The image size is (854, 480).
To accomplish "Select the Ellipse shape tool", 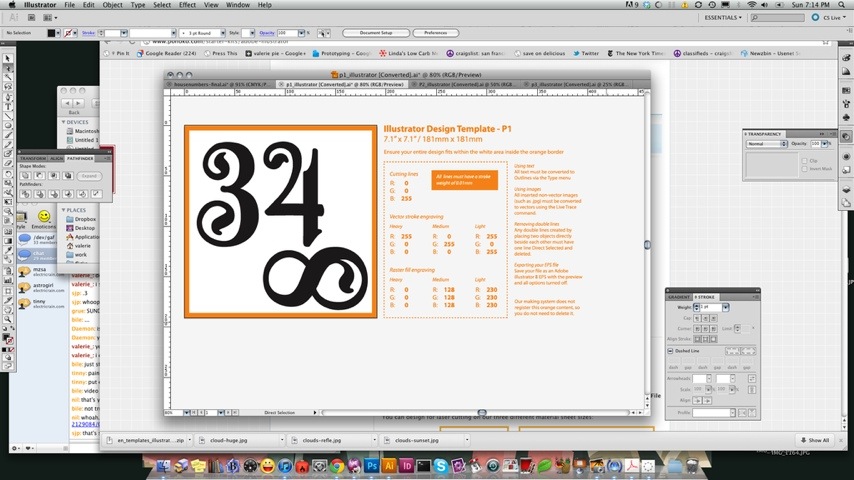I will 8,125.
